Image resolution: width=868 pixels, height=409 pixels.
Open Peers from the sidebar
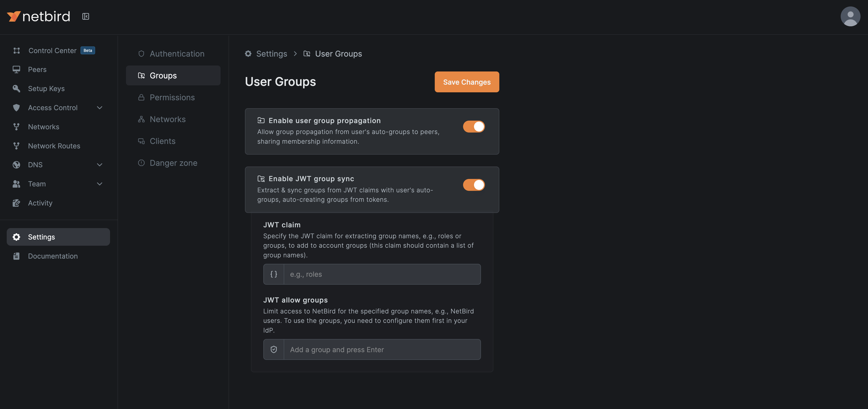(x=37, y=69)
